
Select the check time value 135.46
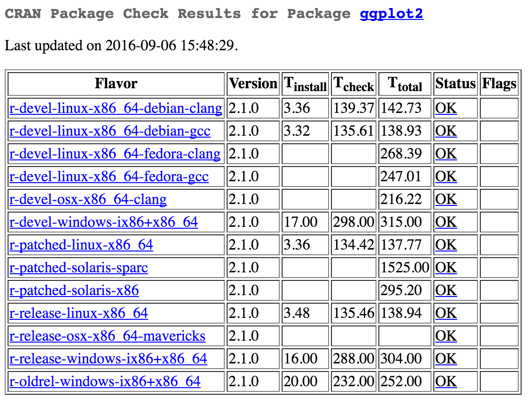pos(354,313)
